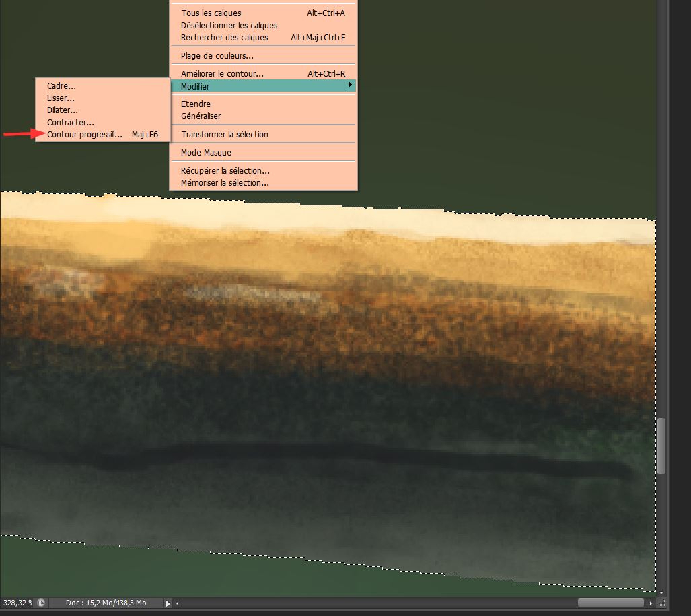691x616 pixels.
Task: Open Plage de couleurs dialog
Action: pyautogui.click(x=217, y=56)
